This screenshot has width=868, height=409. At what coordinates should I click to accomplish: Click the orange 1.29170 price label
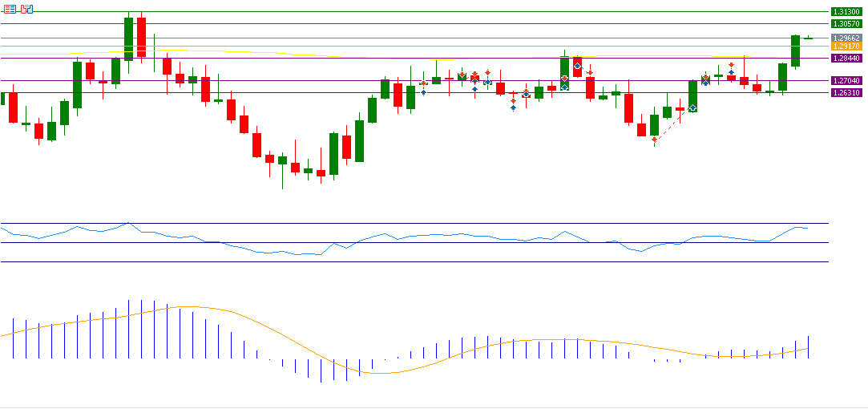pos(846,47)
